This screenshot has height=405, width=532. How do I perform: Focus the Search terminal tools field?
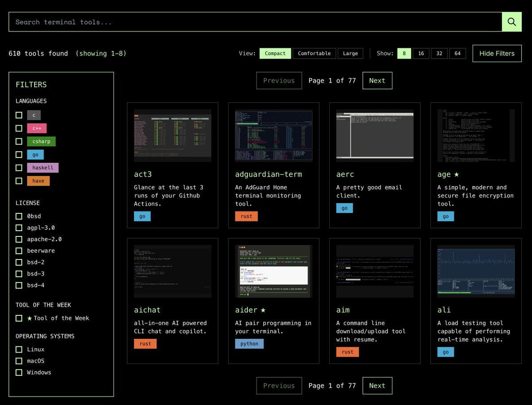coord(255,22)
